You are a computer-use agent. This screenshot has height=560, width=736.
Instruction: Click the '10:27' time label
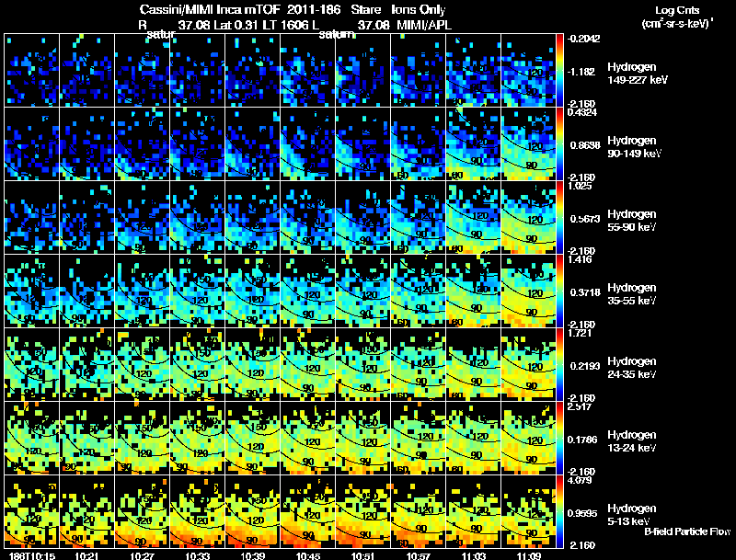tap(143, 555)
